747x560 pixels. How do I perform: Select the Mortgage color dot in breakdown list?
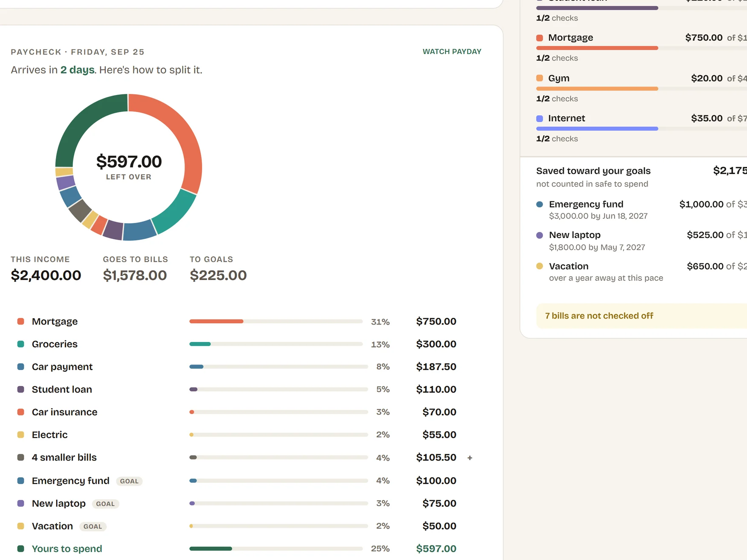(x=20, y=321)
